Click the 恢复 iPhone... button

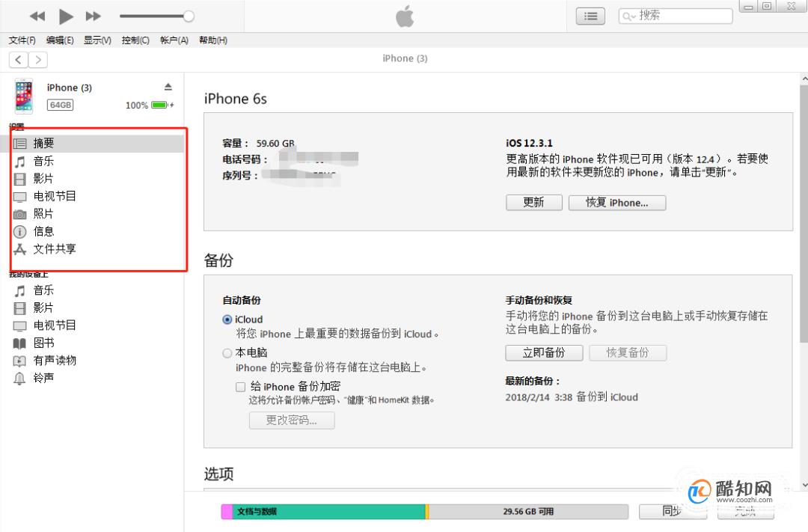[x=616, y=203]
